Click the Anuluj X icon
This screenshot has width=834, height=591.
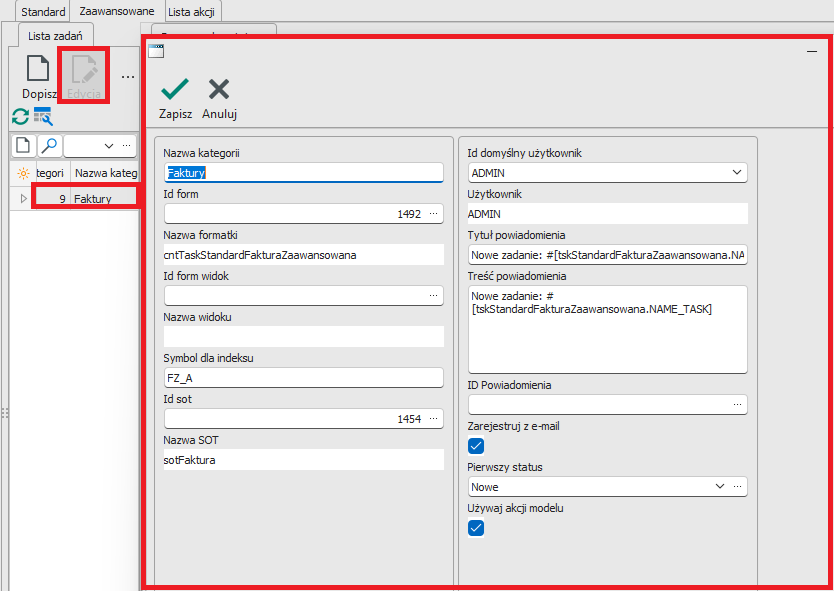(x=219, y=89)
